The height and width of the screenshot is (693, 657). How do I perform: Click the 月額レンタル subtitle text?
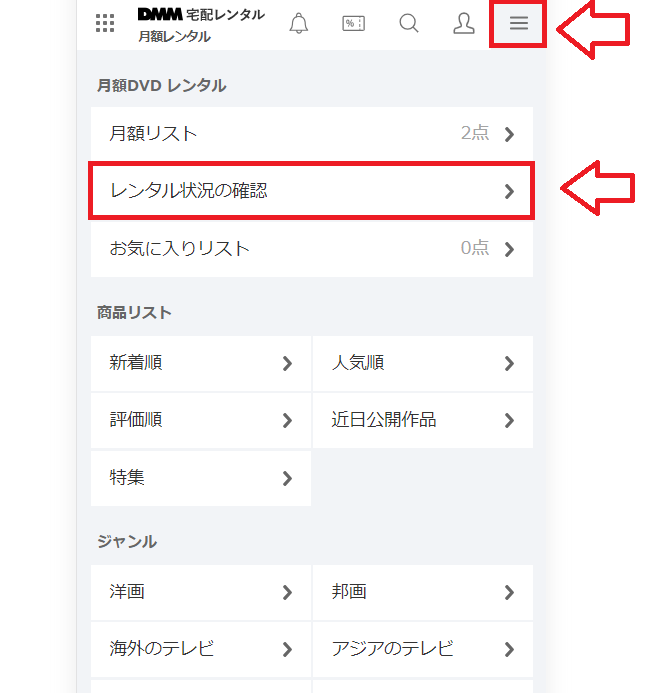coord(175,36)
